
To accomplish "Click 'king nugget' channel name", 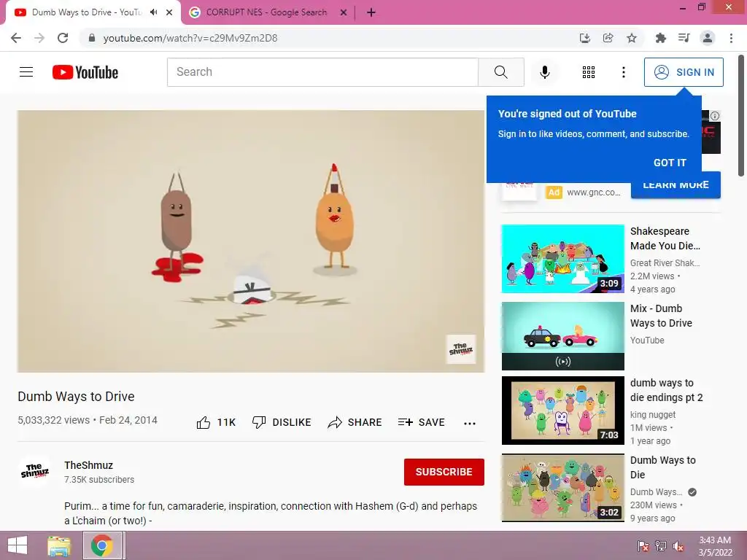I will 653,415.
